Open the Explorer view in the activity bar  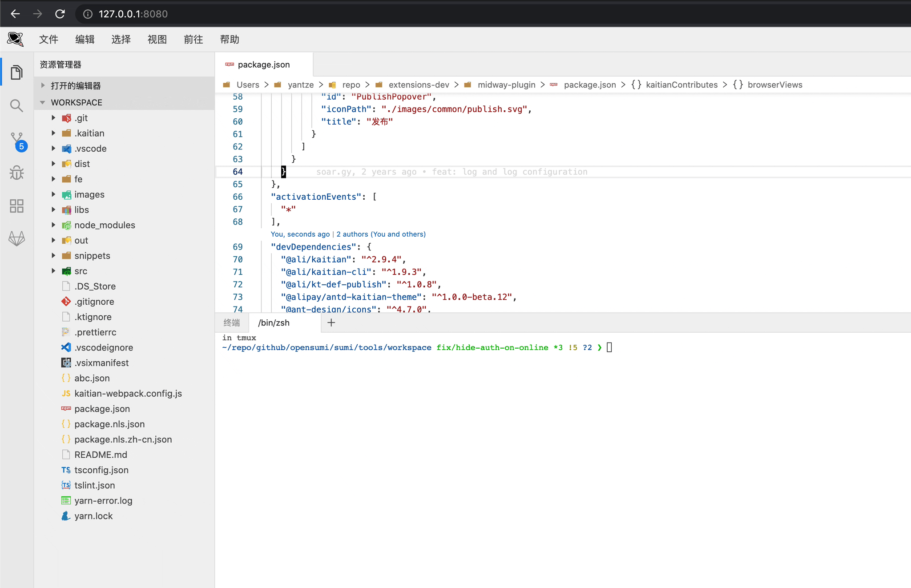16,72
